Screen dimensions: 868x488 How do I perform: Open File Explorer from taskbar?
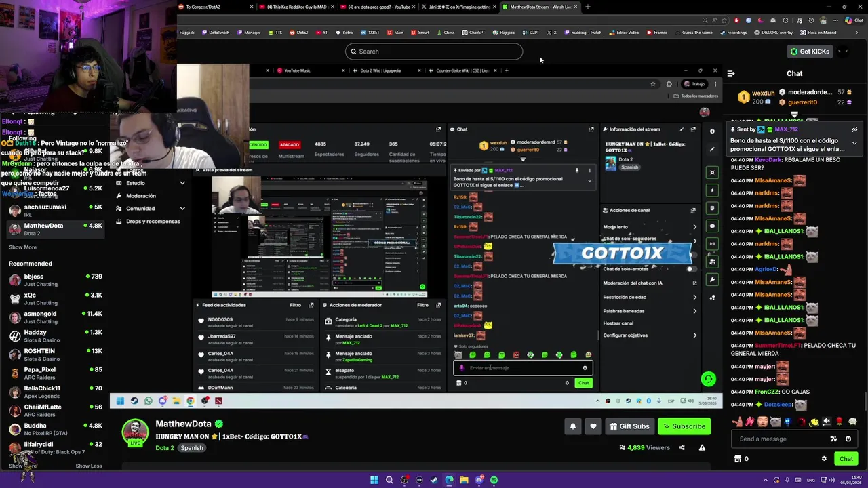pos(464,480)
